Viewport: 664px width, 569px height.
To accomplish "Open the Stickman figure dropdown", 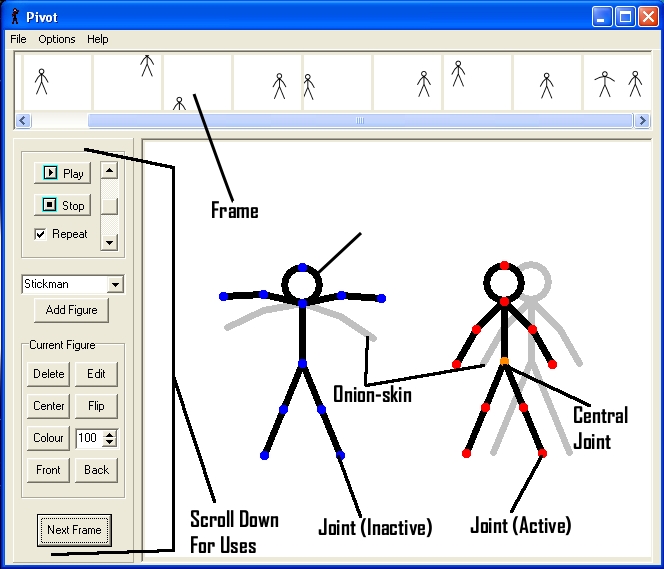I will (115, 284).
